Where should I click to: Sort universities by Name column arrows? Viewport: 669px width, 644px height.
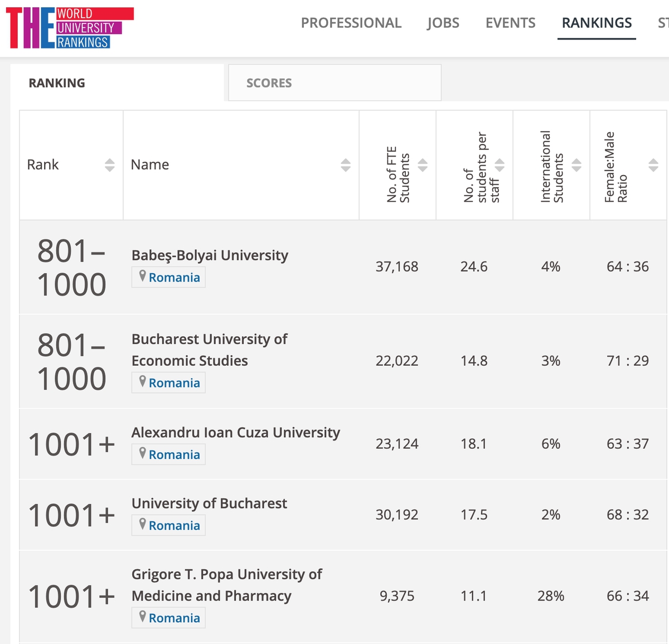coord(346,165)
